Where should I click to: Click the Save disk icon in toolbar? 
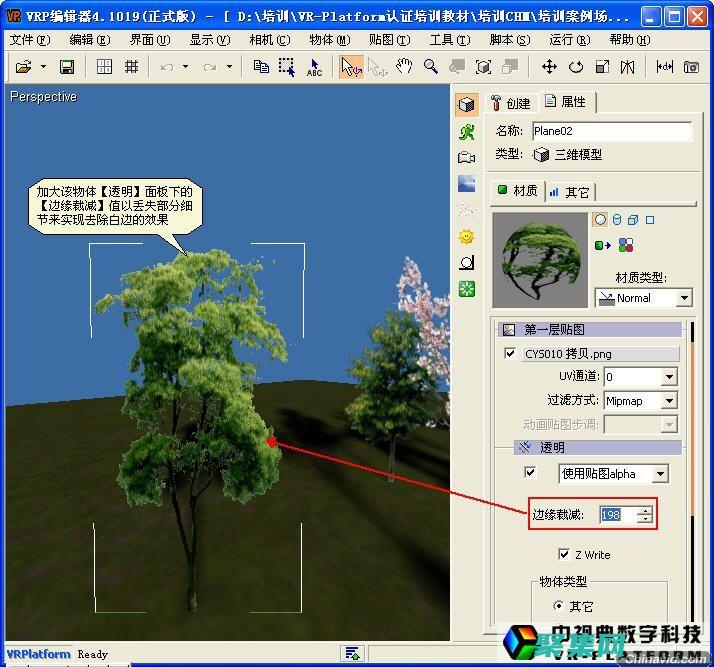67,67
